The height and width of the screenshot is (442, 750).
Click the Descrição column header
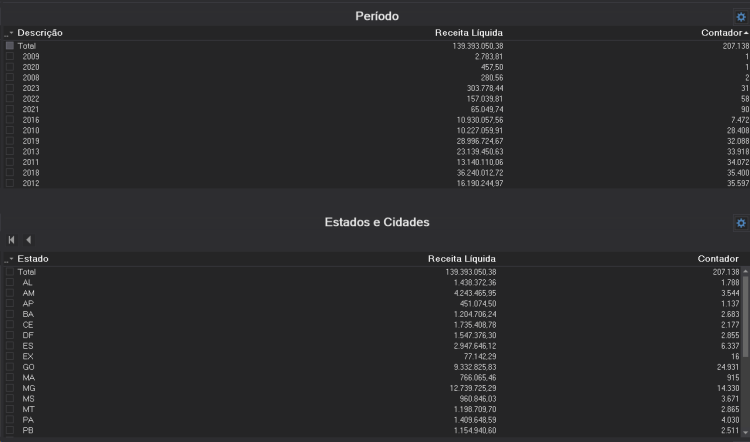click(x=40, y=33)
